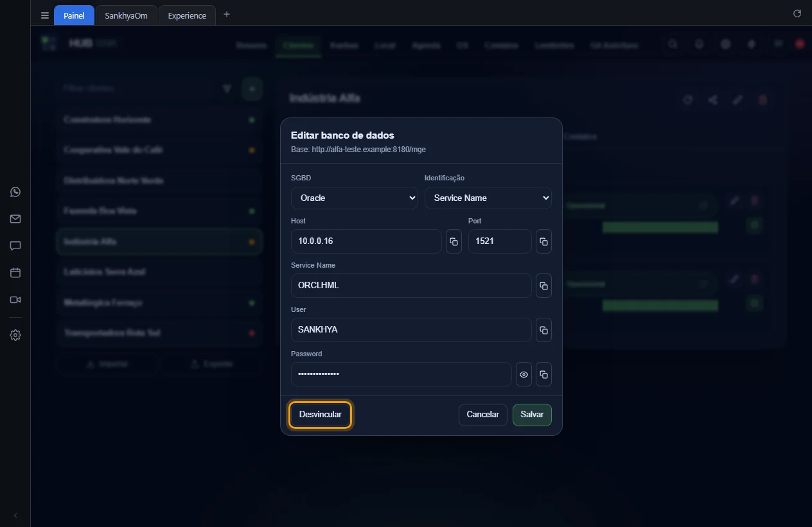Open the SGBD dropdown showing Oracle
This screenshot has height=527, width=812.
click(x=355, y=198)
